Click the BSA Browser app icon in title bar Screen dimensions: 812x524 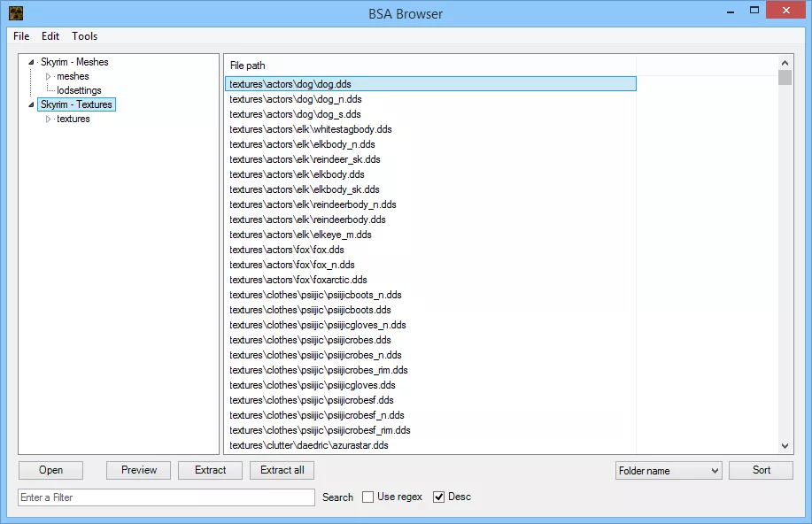pos(16,13)
